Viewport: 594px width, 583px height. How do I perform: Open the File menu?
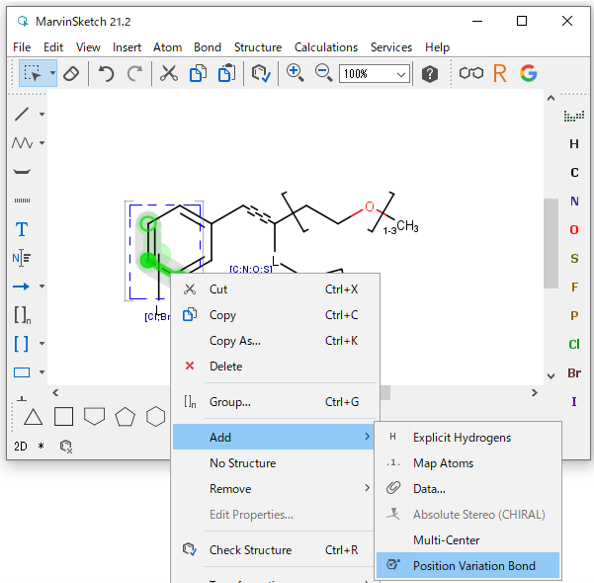coord(22,47)
